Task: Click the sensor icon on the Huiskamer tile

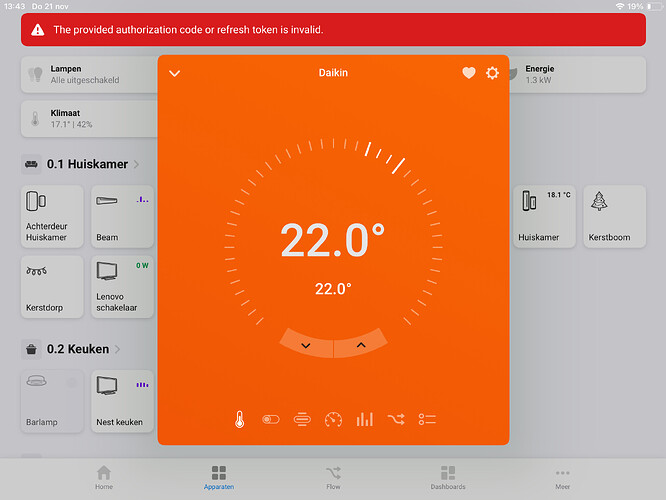Action: tap(529, 201)
